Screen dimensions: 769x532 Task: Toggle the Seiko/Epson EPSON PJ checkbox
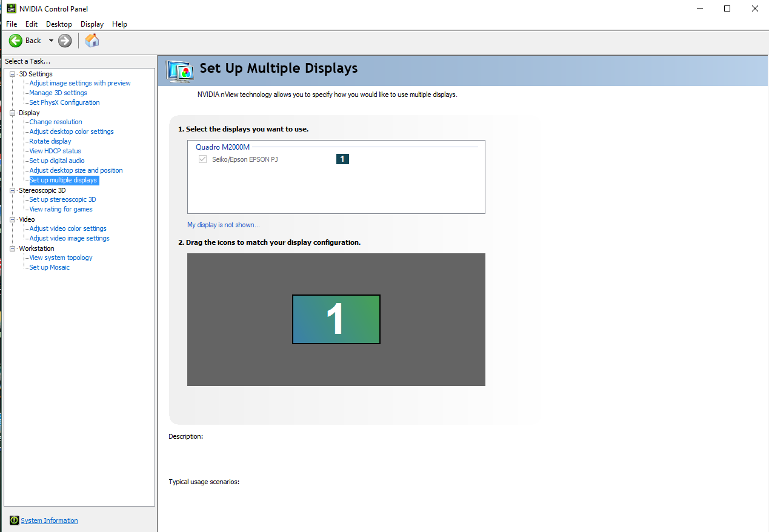203,159
